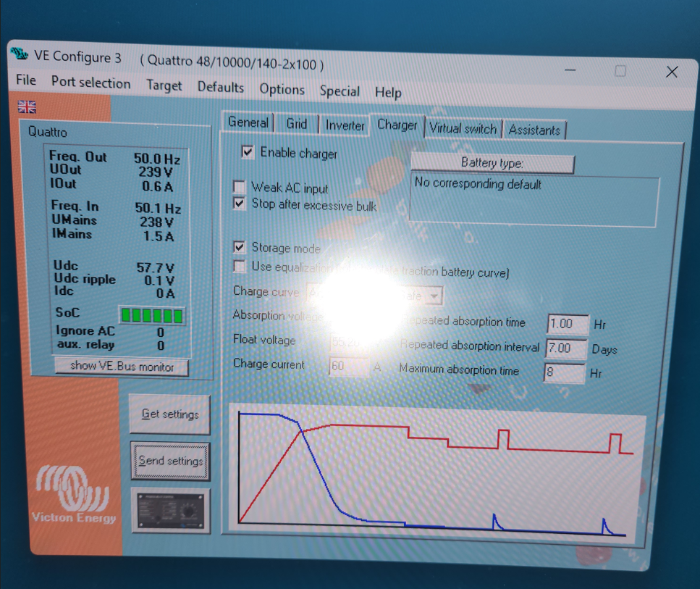Click the UOut value 239 V
Viewport: 700px width, 589px height.
click(156, 172)
